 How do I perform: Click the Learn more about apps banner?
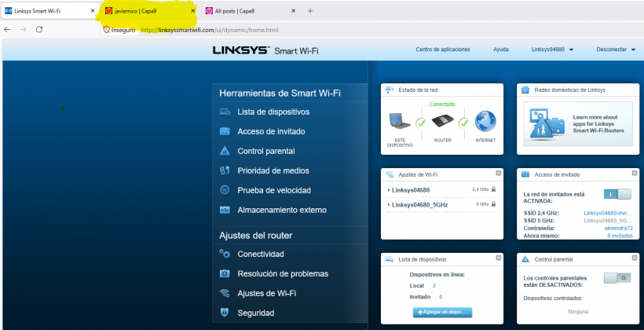pyautogui.click(x=578, y=123)
